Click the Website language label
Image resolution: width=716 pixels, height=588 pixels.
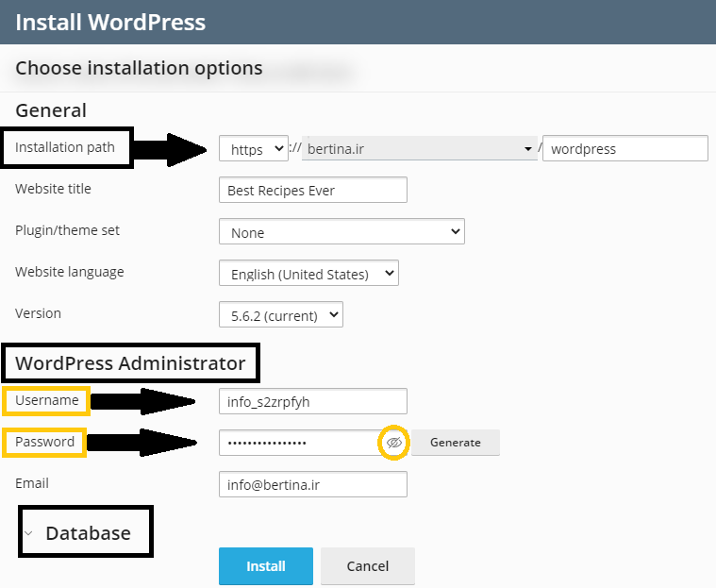70,272
